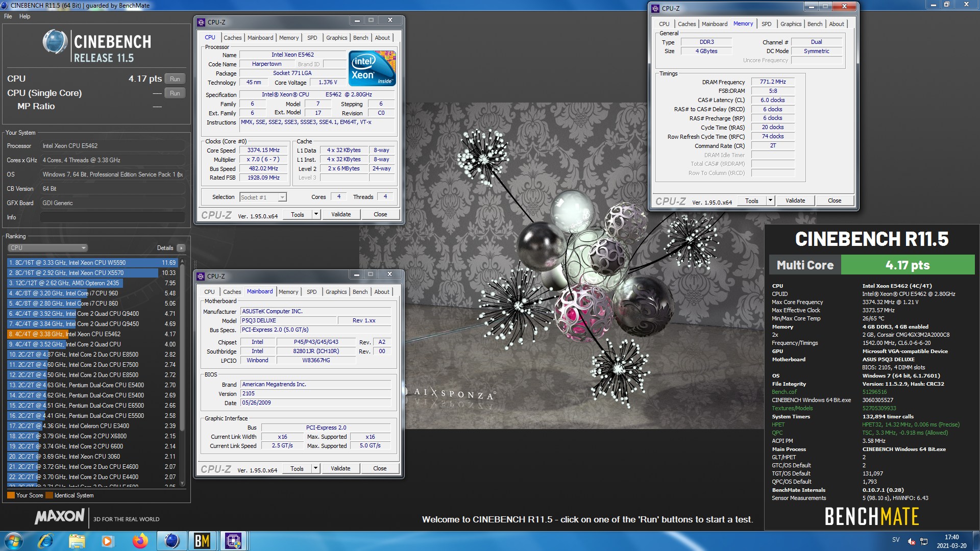Switch to CPU tab in Memory window
980x551 pixels.
pyautogui.click(x=664, y=24)
